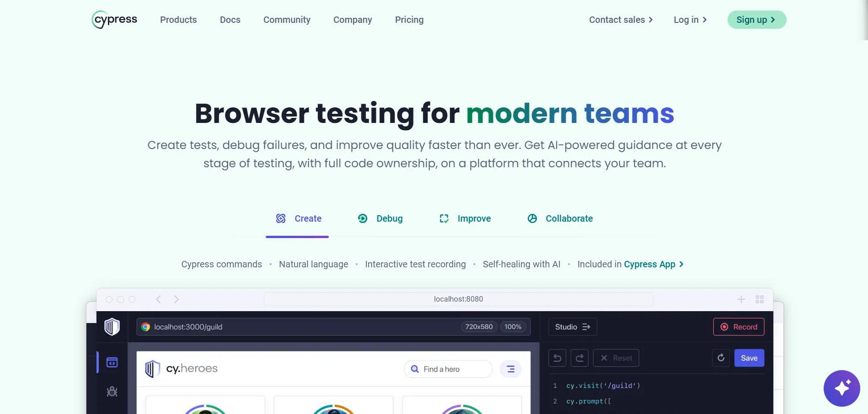Click the 'Natural language' feature text

tap(314, 264)
